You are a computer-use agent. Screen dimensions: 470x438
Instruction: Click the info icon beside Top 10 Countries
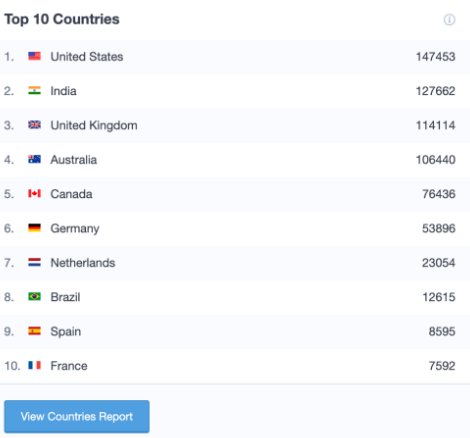[449, 20]
